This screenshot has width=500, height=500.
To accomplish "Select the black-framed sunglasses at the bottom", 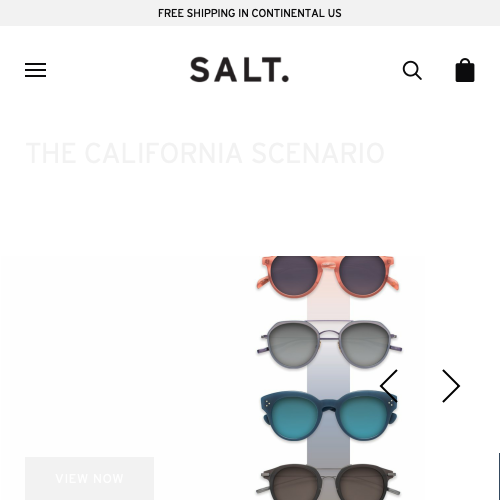I will (x=328, y=482).
